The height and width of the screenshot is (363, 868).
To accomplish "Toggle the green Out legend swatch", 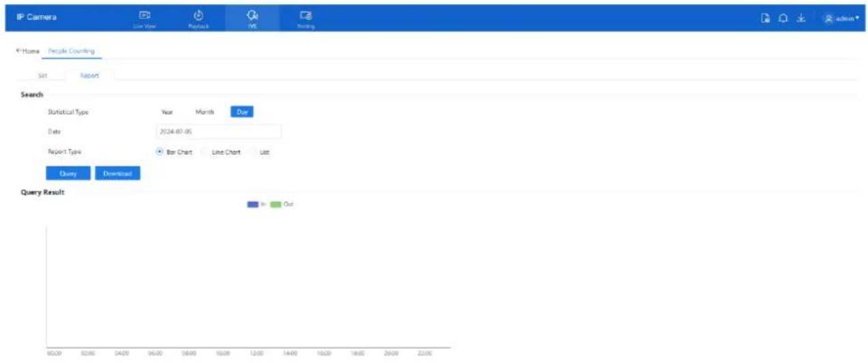I will (x=275, y=204).
